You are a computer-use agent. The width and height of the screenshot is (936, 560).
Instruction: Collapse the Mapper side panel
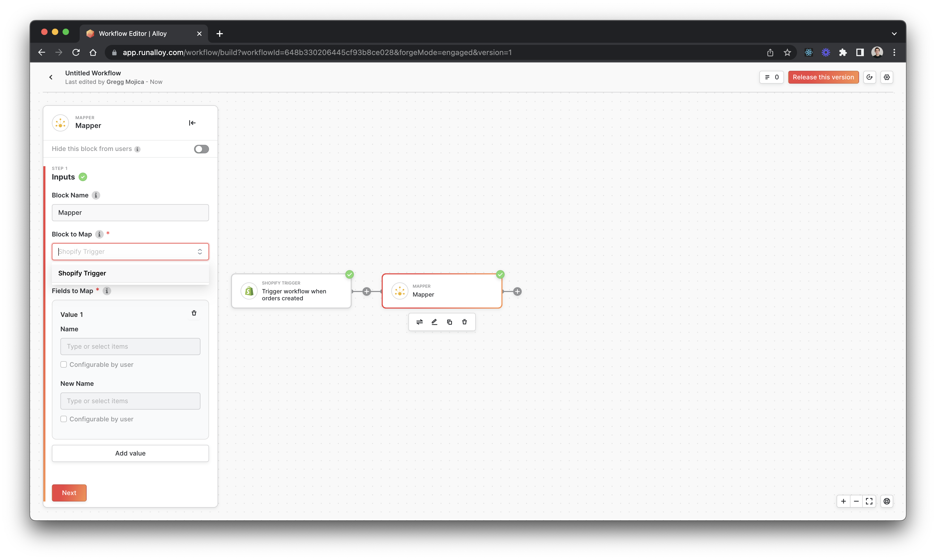192,123
